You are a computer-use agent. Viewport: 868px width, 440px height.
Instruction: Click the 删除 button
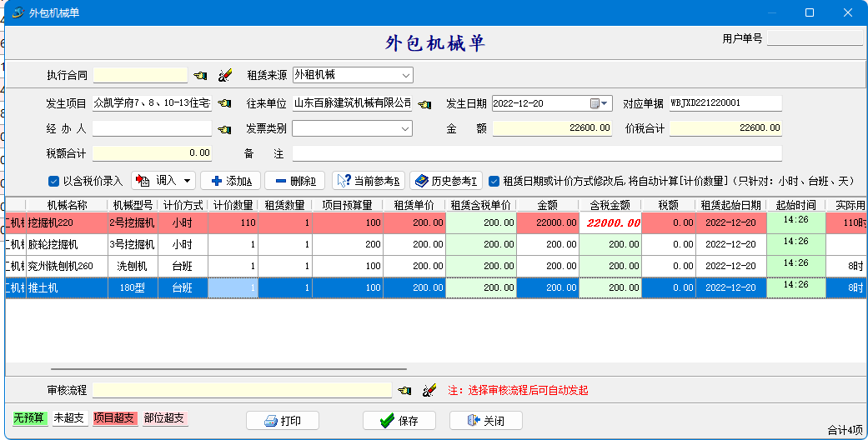point(294,181)
